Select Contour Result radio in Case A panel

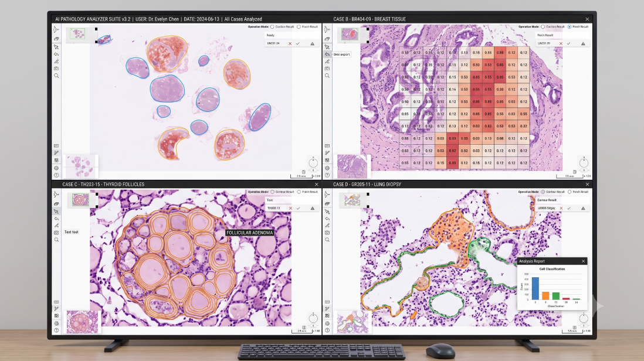[272, 27]
